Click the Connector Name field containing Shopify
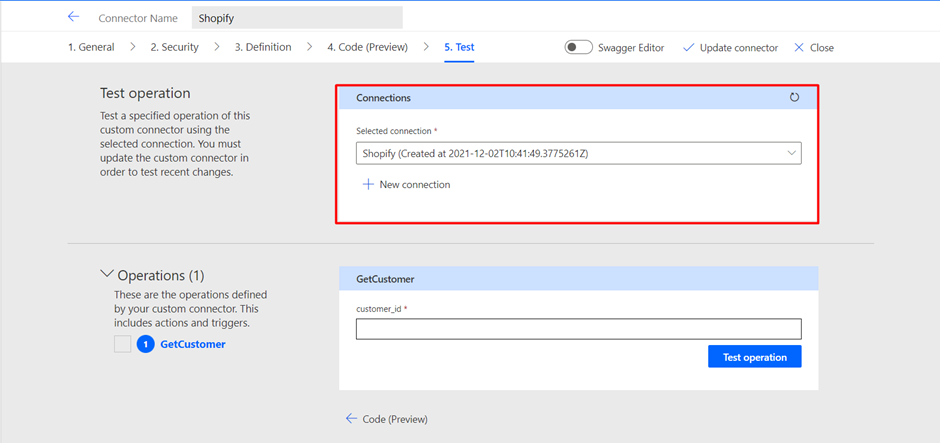Viewport: 940px width, 443px height. (x=297, y=18)
